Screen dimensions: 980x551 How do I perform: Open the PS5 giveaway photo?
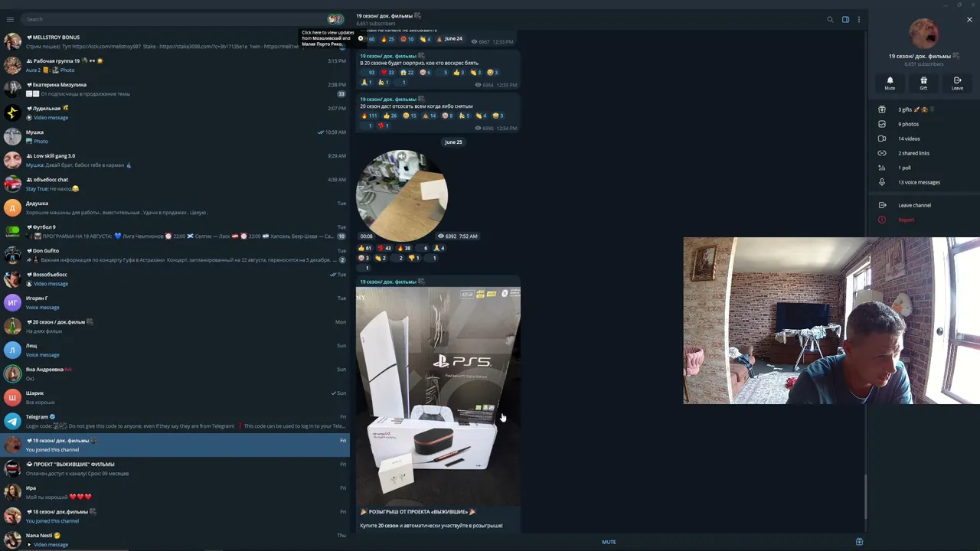point(438,396)
